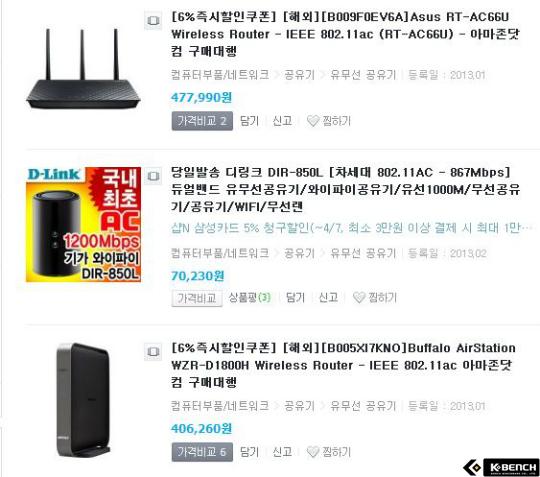Open new-window icon beside Asus RT-AC66U title
Image resolution: width=540 pixels, height=477 pixels.
(x=153, y=21)
